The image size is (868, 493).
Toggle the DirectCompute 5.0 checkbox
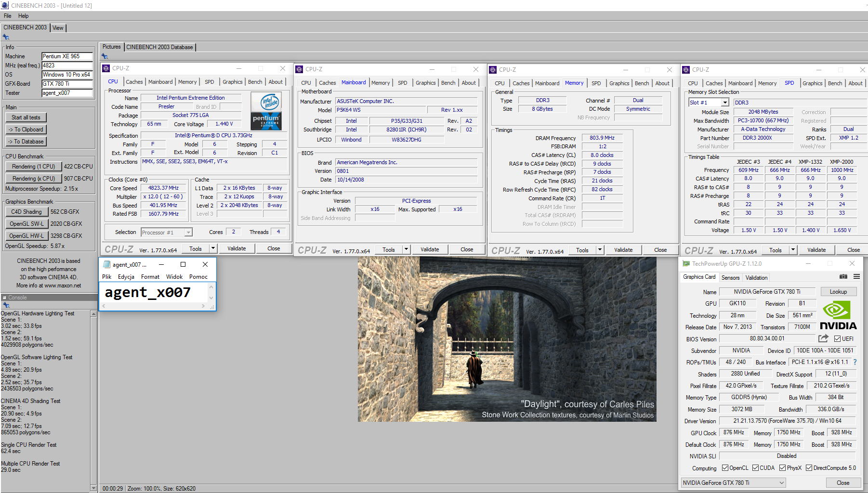[x=809, y=468]
